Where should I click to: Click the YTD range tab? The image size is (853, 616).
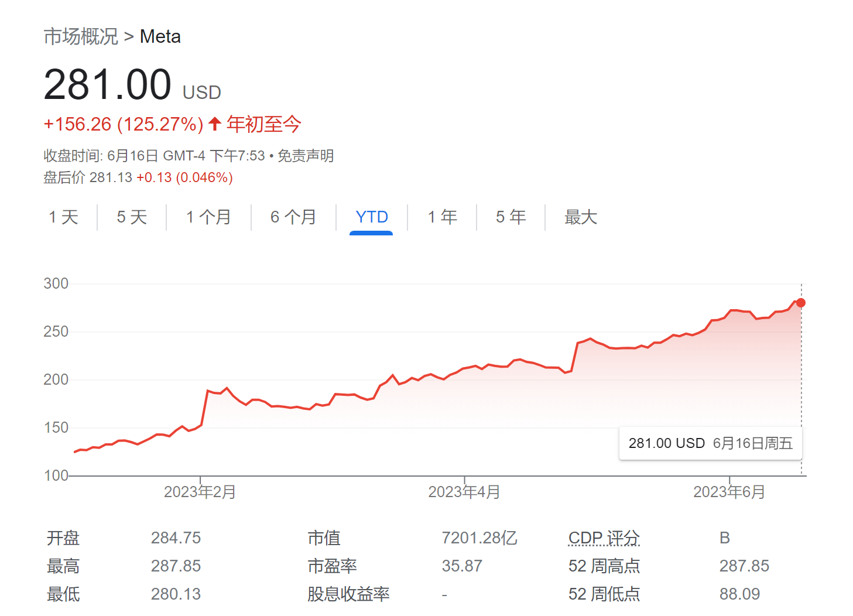[x=372, y=217]
